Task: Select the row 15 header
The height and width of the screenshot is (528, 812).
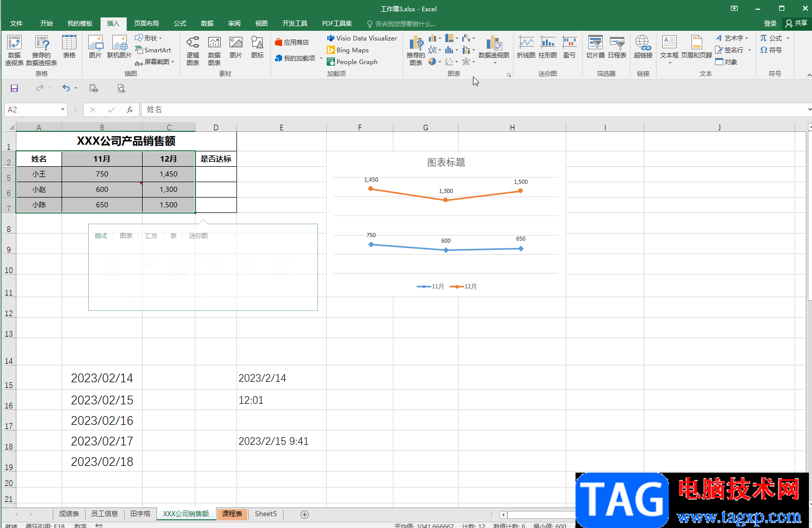Action: pos(9,377)
